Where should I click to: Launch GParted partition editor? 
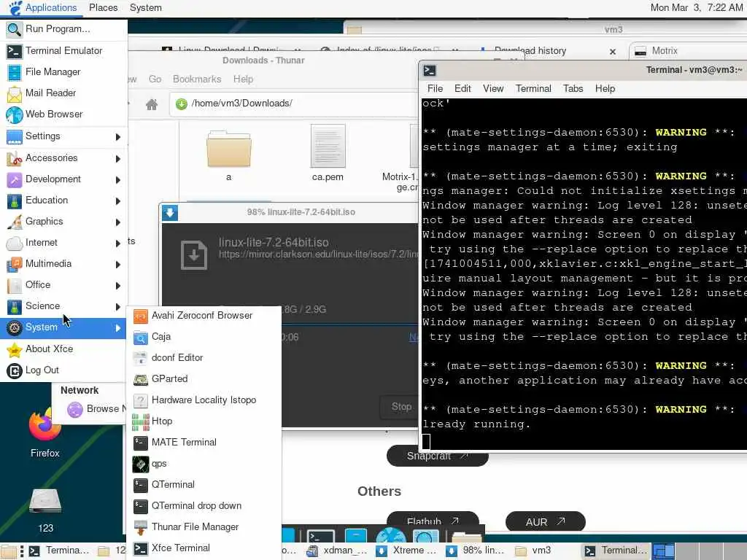click(204, 379)
